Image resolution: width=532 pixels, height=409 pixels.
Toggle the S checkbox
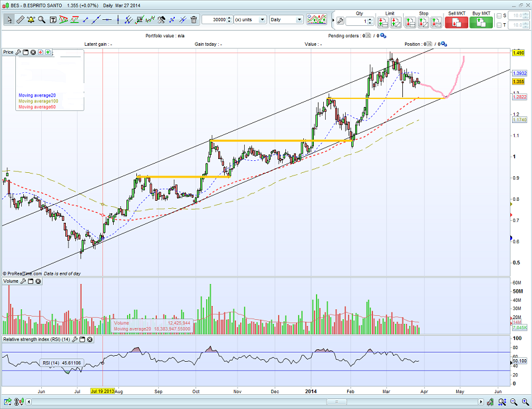point(499,16)
